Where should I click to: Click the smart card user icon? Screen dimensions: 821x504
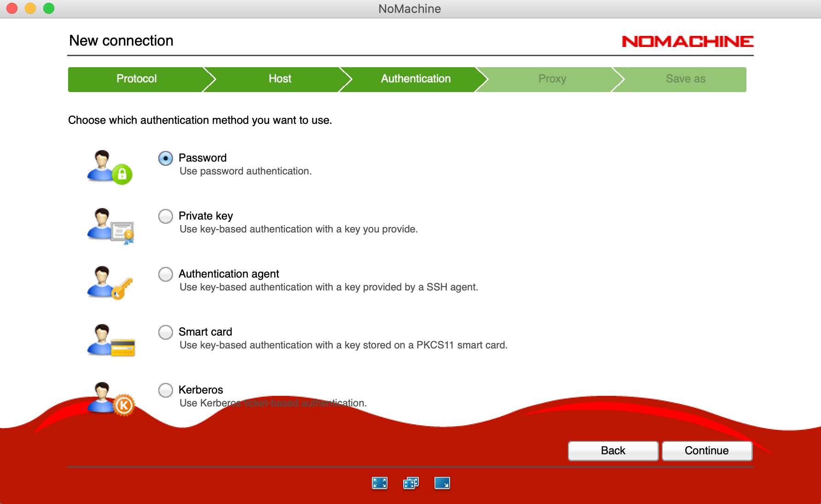[x=110, y=341]
